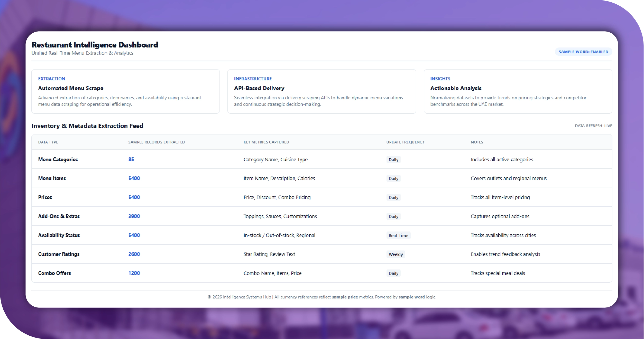
Task: Click the UPDATE FREQUENCY column header
Action: 405,142
